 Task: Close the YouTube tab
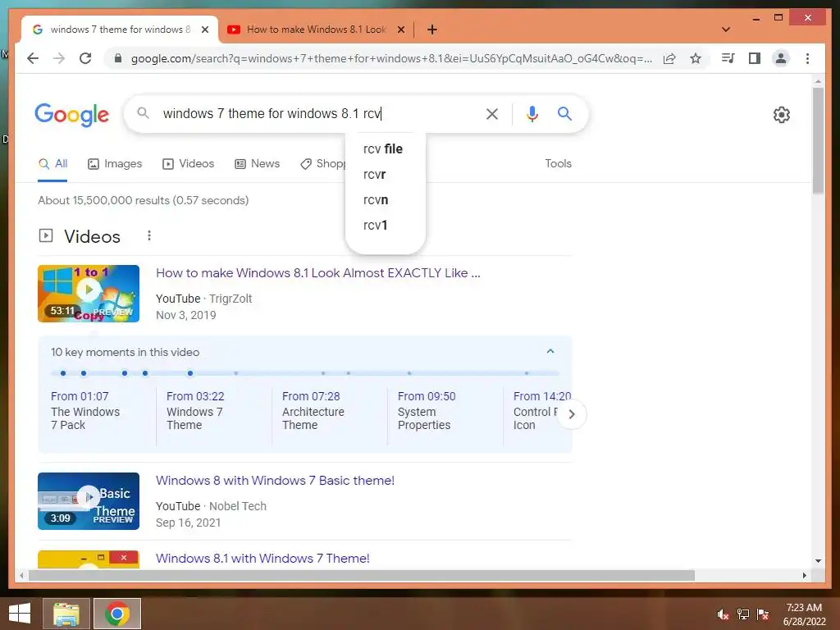[x=400, y=30]
